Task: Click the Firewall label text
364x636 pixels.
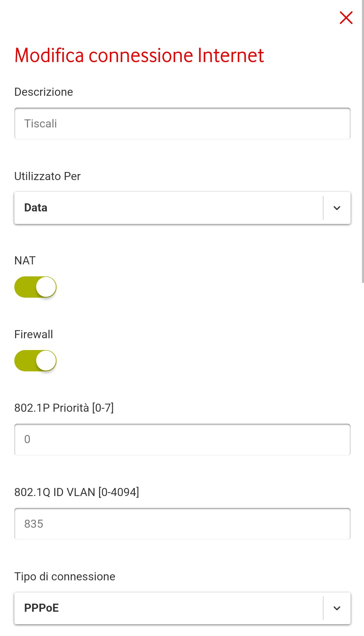Action: click(x=34, y=335)
